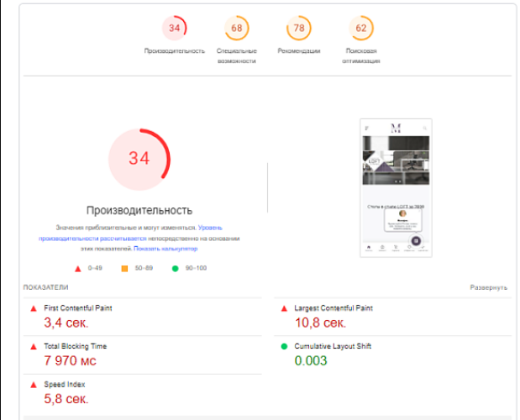Click the Cumulative Layout Shift value 0.003
520x420 pixels.
point(310,360)
